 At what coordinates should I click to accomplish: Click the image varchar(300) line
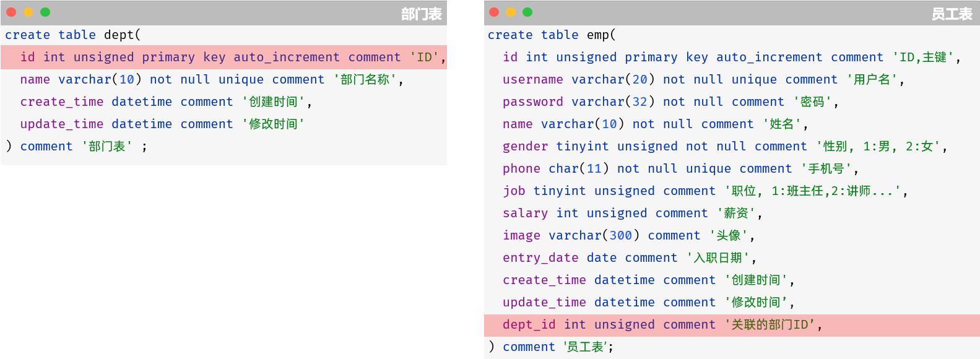[x=629, y=236]
